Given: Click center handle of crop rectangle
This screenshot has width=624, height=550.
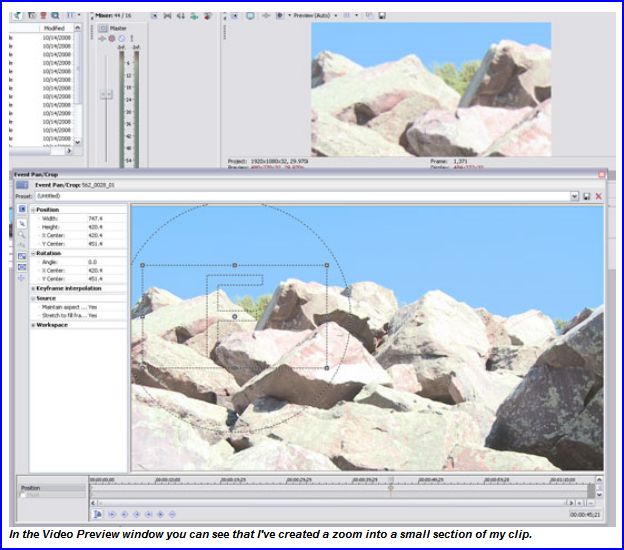Looking at the screenshot, I should tap(235, 317).
